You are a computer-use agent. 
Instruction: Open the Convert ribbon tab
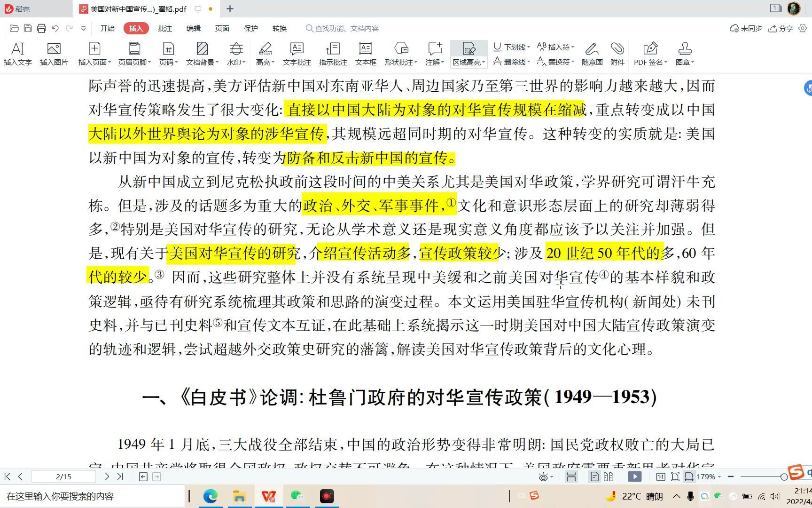point(280,28)
